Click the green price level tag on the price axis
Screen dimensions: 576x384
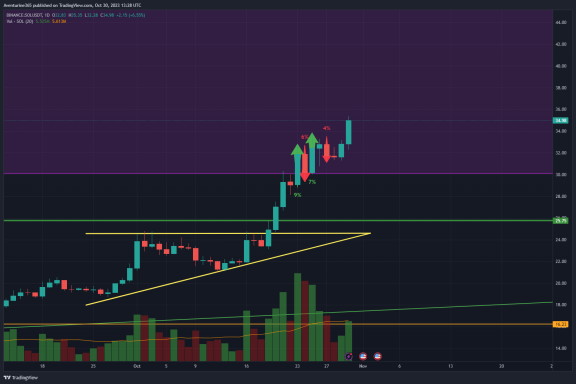pos(561,221)
